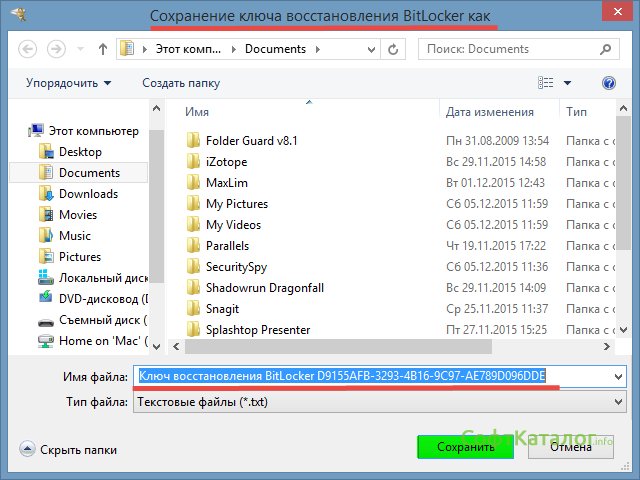
Task: Click the Up arrow navigation icon
Action: pos(102,48)
